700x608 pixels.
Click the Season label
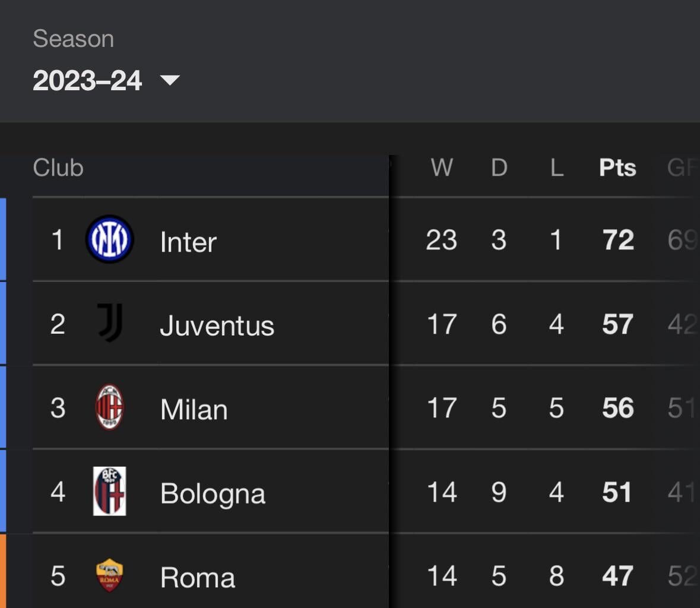74,39
